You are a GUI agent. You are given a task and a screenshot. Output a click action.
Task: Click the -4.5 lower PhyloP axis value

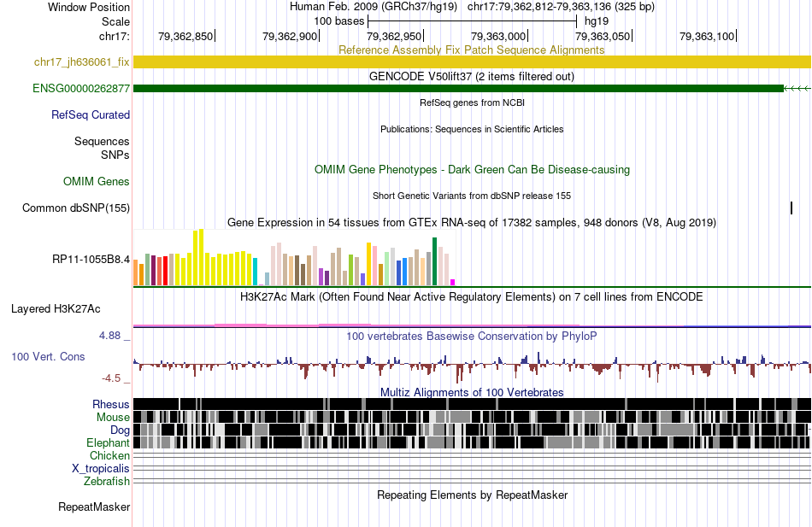point(111,378)
